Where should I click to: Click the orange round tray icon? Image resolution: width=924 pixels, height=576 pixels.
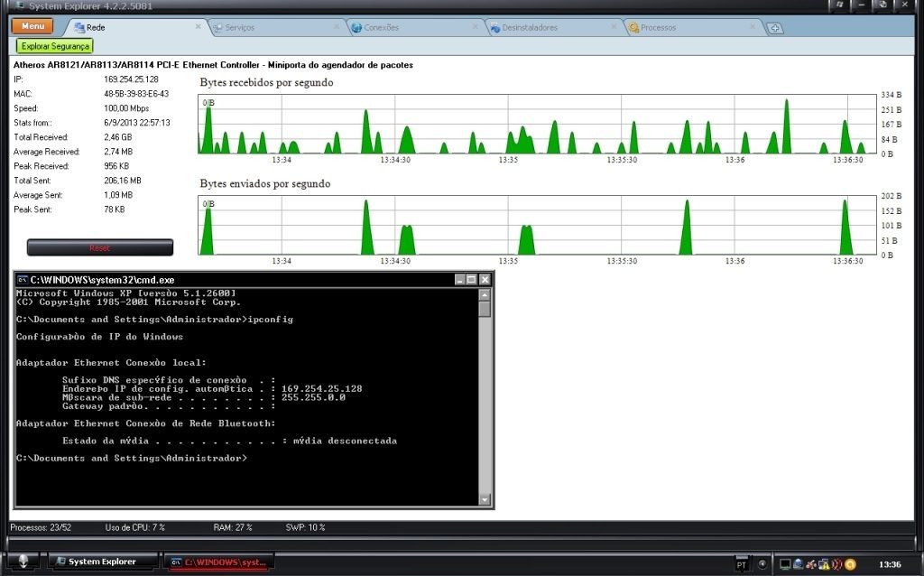coord(850,564)
